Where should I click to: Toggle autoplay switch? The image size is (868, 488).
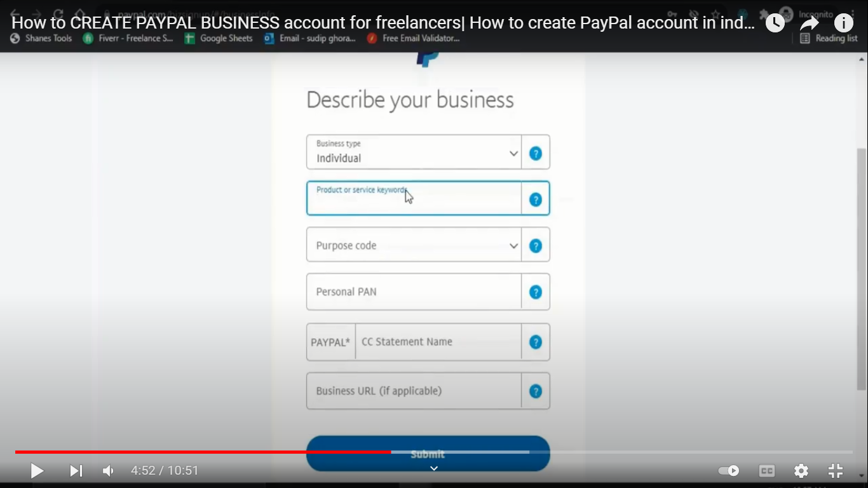pyautogui.click(x=729, y=471)
